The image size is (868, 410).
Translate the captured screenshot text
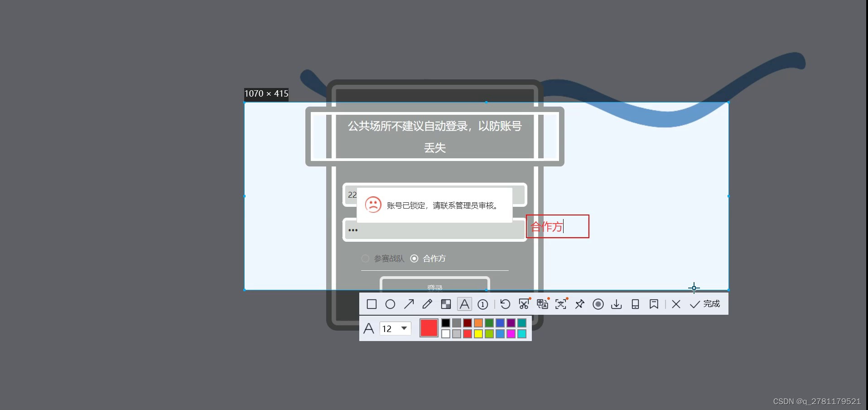543,304
